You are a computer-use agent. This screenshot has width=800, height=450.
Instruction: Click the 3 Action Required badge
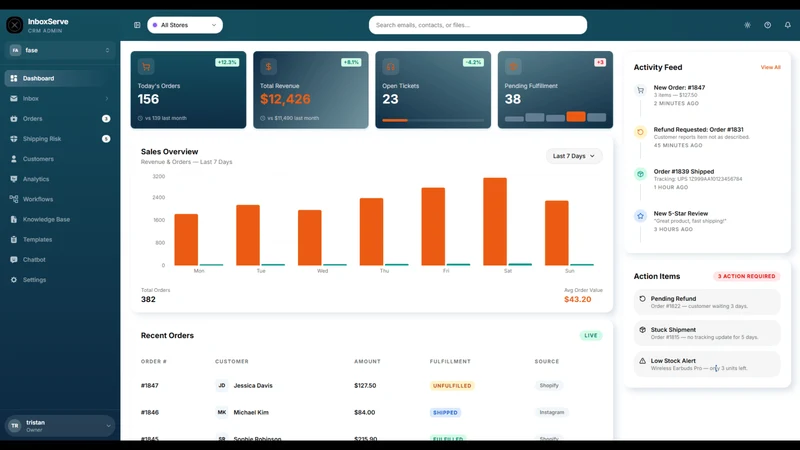tap(746, 277)
